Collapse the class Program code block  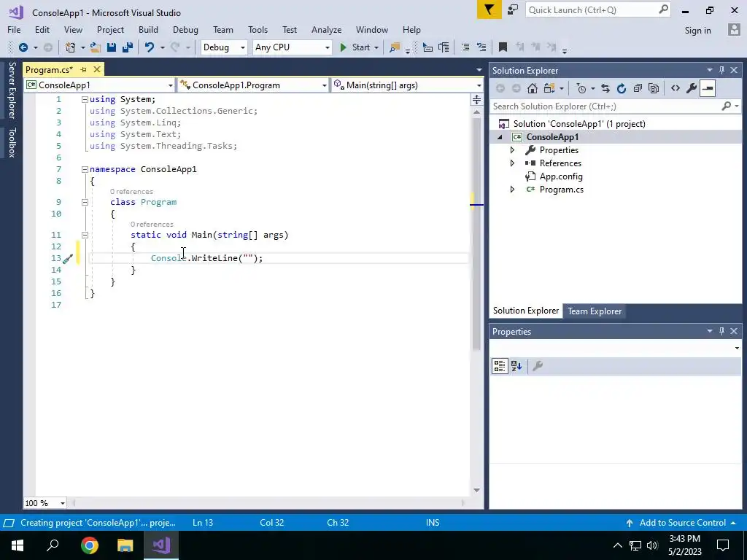click(85, 202)
